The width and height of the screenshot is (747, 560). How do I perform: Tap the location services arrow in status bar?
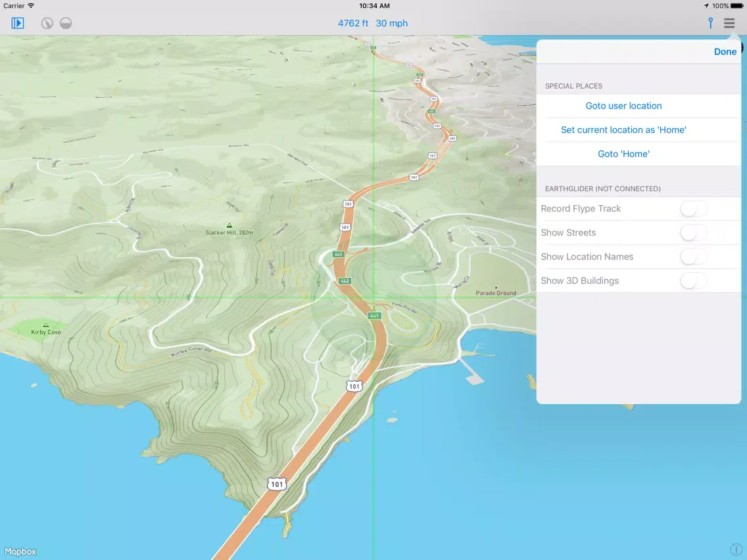[706, 6]
